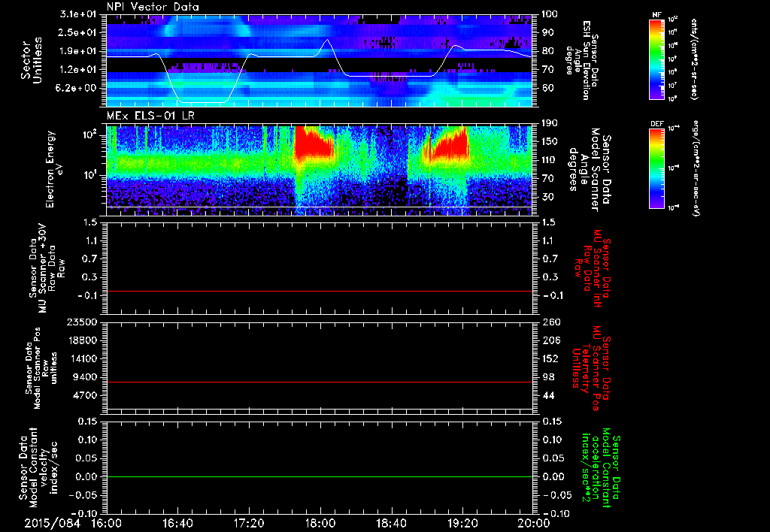The width and height of the screenshot is (770, 532).
Task: Click the 6.2e+00 sector tick value
Action: pyautogui.click(x=77, y=89)
